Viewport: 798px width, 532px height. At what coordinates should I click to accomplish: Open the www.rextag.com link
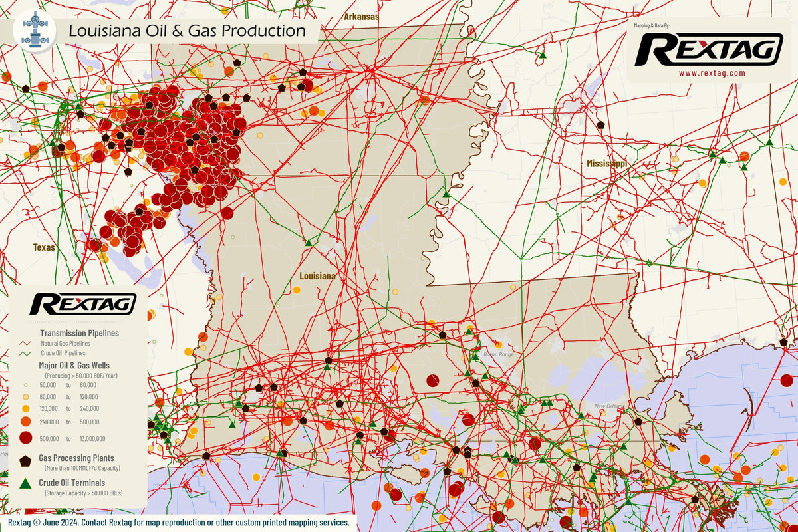click(712, 73)
